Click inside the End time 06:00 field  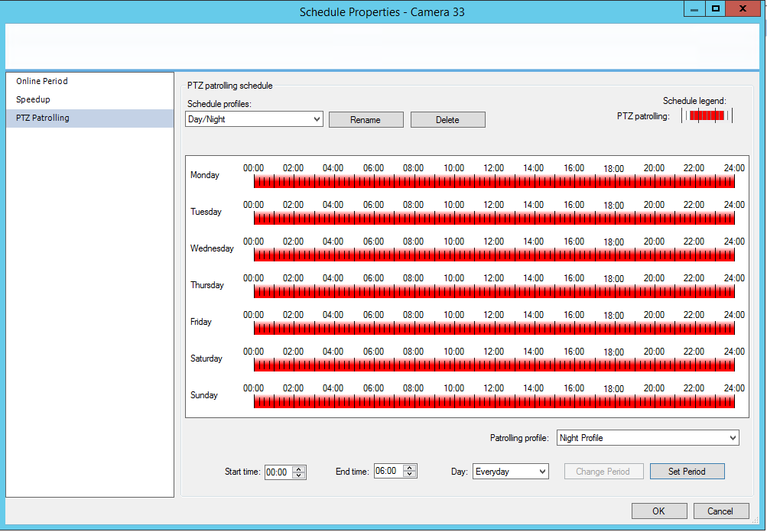coord(391,470)
